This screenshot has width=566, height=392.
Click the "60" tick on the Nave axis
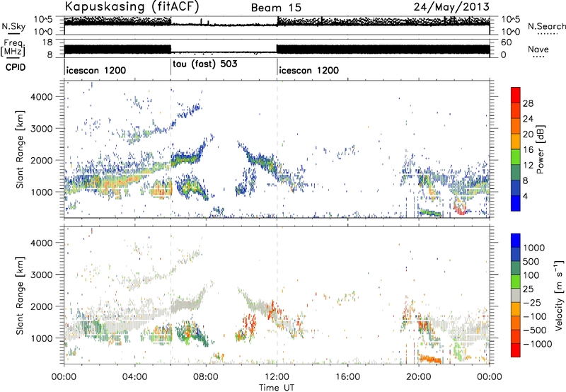(506, 42)
